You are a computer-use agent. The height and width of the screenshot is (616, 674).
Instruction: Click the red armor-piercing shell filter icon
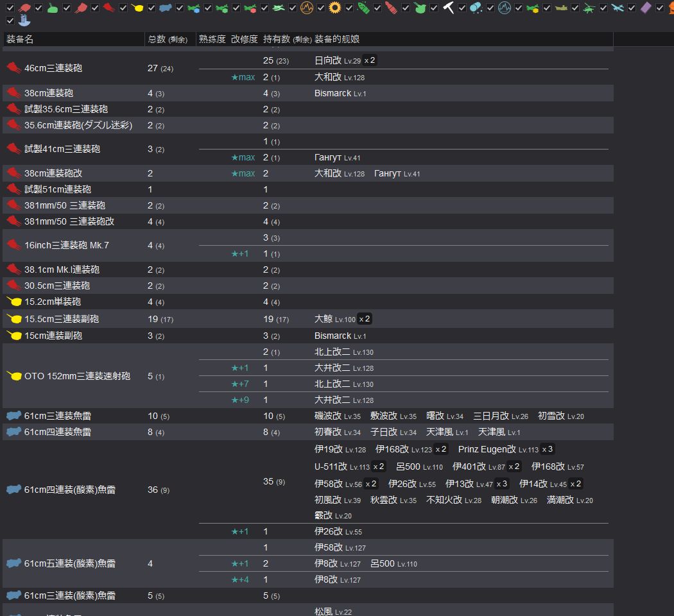coord(391,8)
